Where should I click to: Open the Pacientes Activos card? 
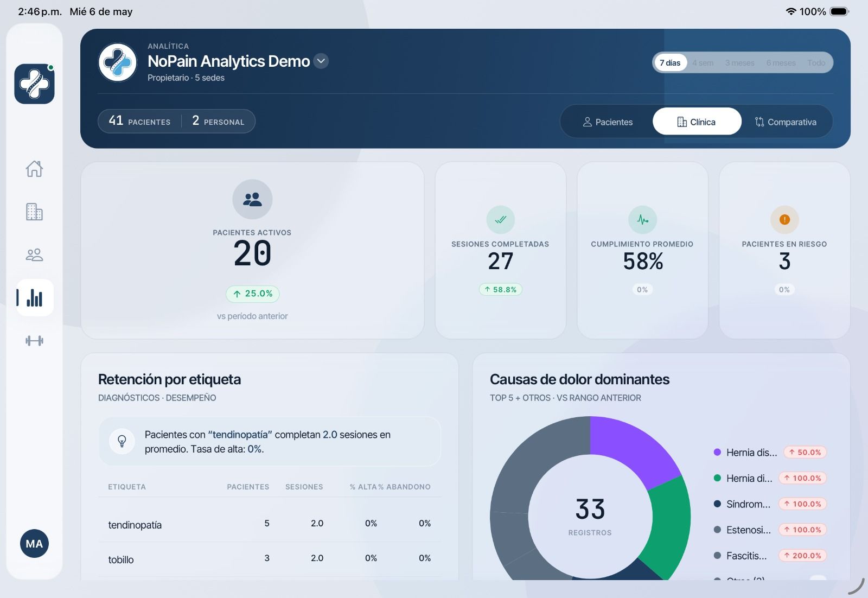pos(252,251)
